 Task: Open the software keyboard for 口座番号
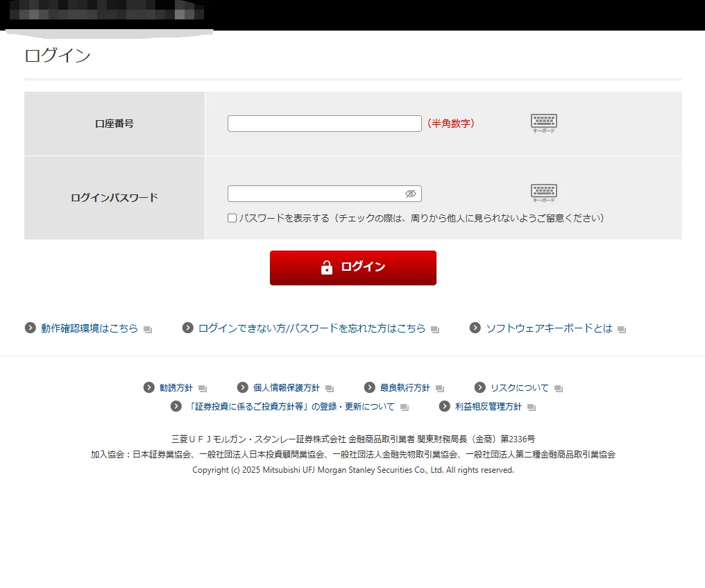[543, 120]
